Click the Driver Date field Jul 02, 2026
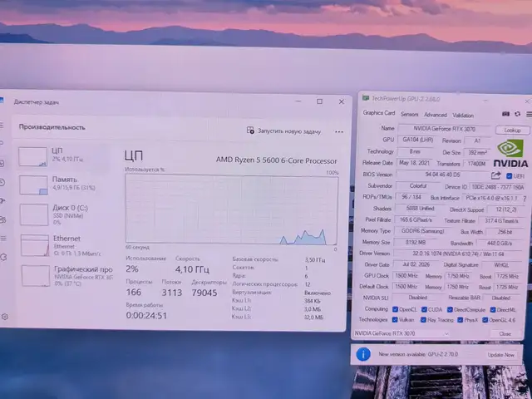The height and width of the screenshot is (399, 532). [416, 264]
